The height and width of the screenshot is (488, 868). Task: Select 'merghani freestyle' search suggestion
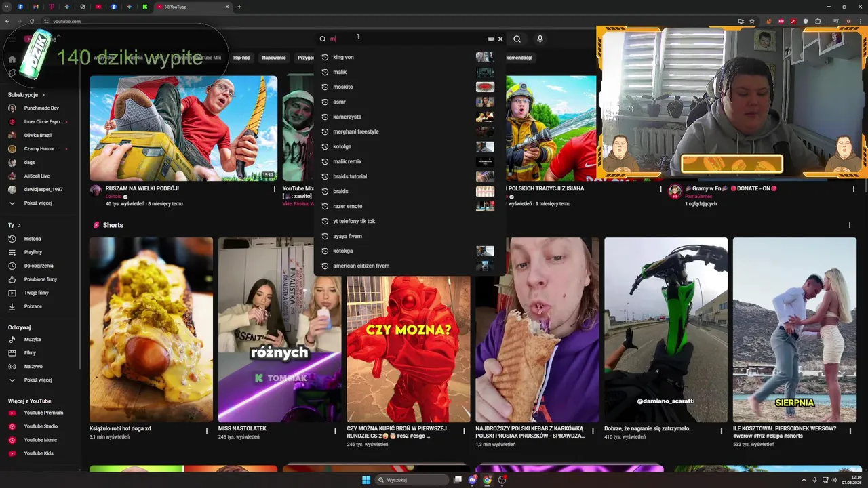point(410,131)
